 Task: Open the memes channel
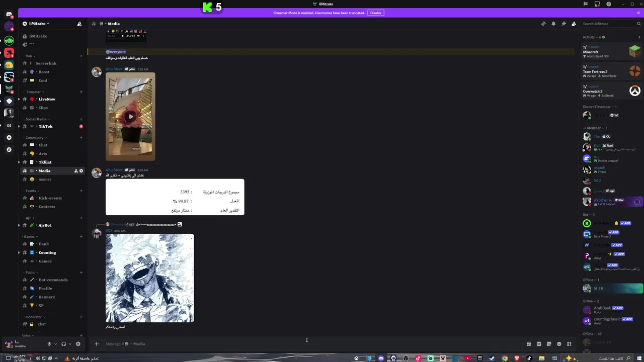53,179
